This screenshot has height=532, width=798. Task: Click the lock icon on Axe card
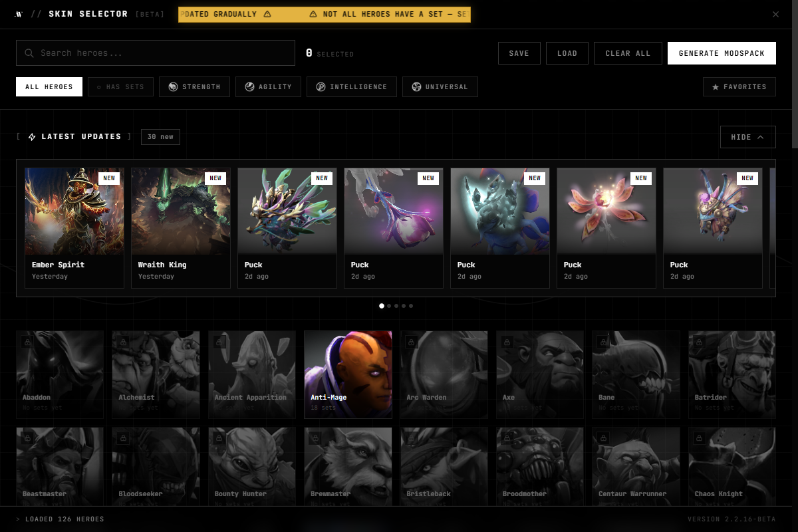507,342
